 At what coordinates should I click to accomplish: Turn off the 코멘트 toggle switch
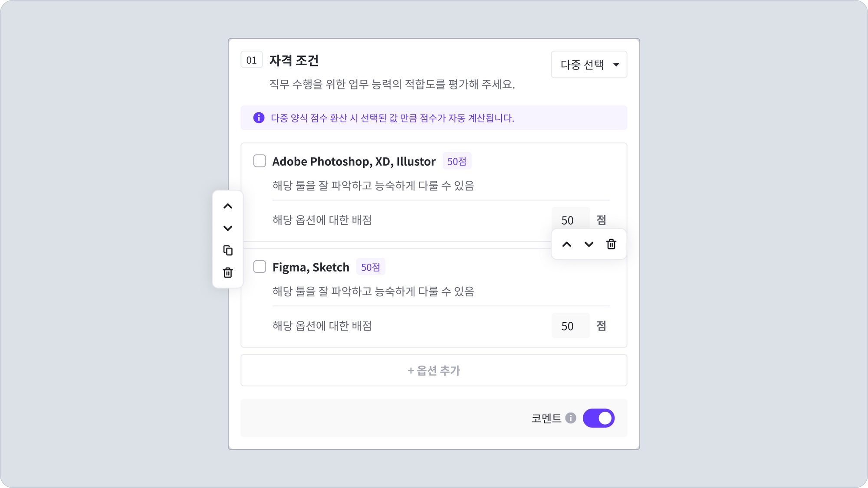point(598,418)
